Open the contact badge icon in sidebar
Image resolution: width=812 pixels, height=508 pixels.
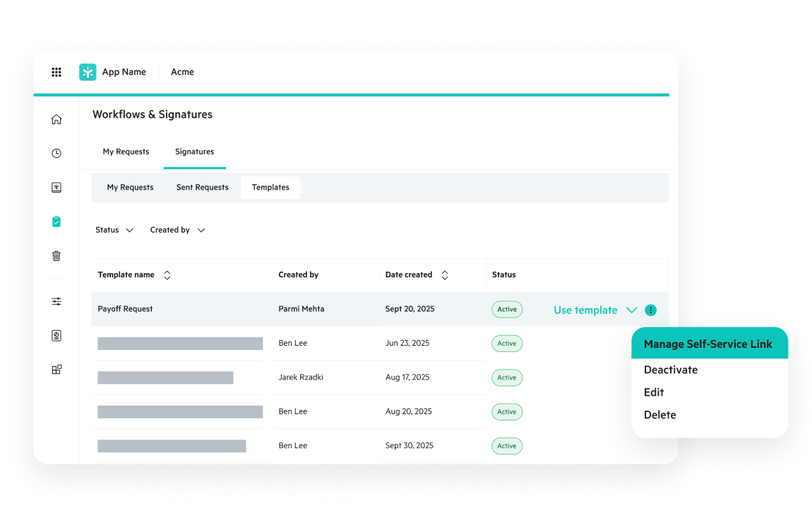(56, 336)
